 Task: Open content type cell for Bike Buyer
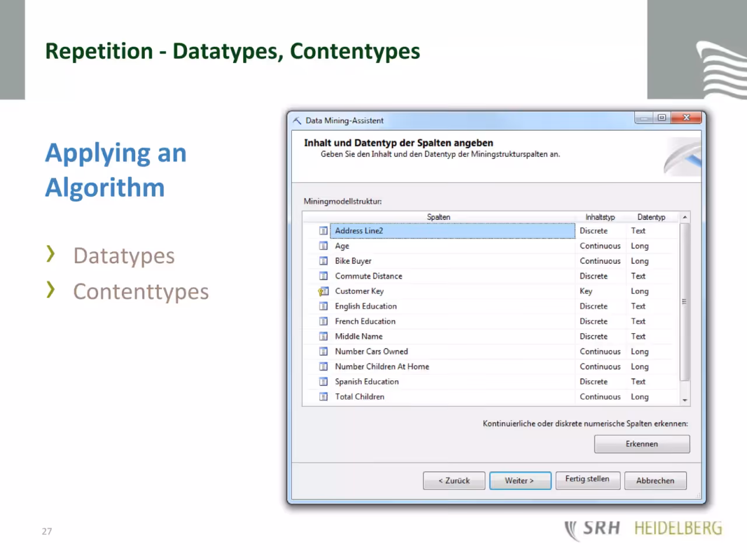tap(601, 261)
